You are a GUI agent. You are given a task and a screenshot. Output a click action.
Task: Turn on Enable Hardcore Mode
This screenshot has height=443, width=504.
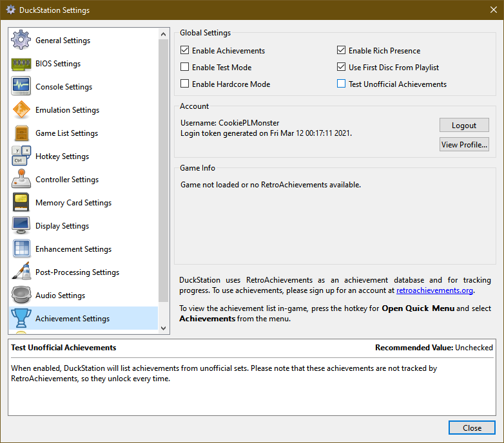tap(184, 84)
